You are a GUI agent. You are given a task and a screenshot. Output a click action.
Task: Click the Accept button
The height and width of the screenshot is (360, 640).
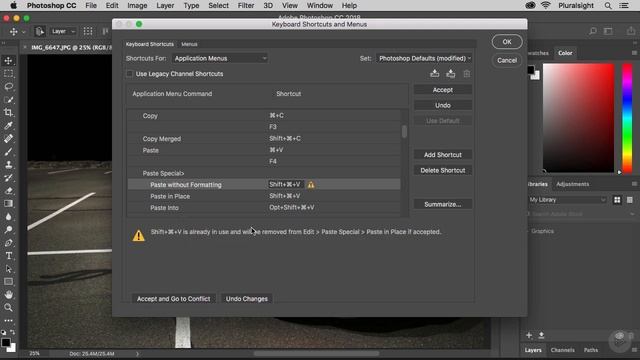pos(443,90)
